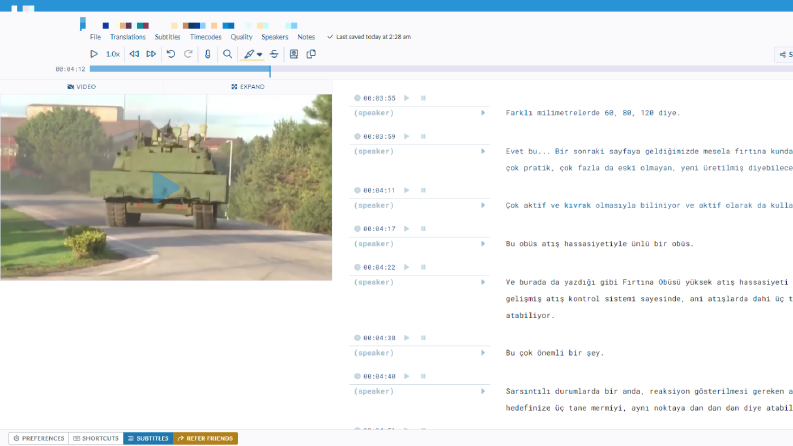This screenshot has width=793, height=446.
Task: Click text "Bu çok önemli bir şey."
Action: pos(555,353)
